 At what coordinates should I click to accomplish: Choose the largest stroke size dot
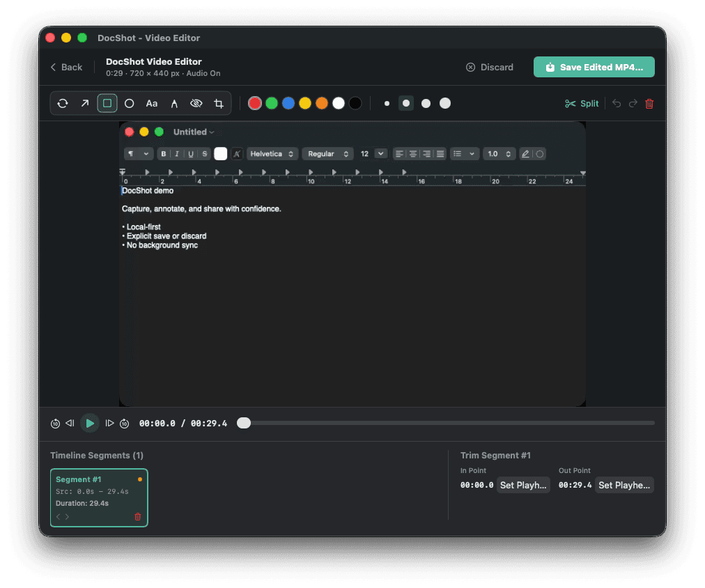pos(445,103)
